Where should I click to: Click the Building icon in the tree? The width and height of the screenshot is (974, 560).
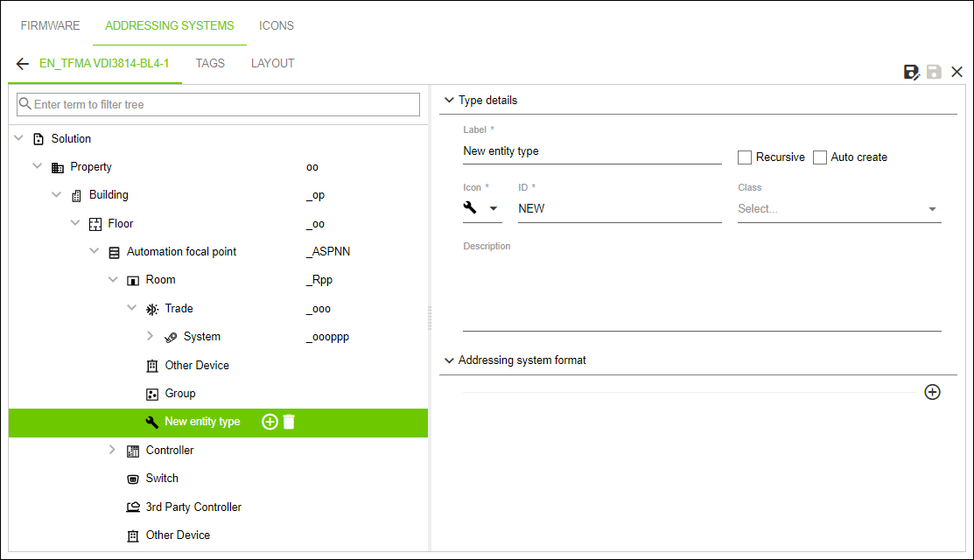[x=76, y=195]
